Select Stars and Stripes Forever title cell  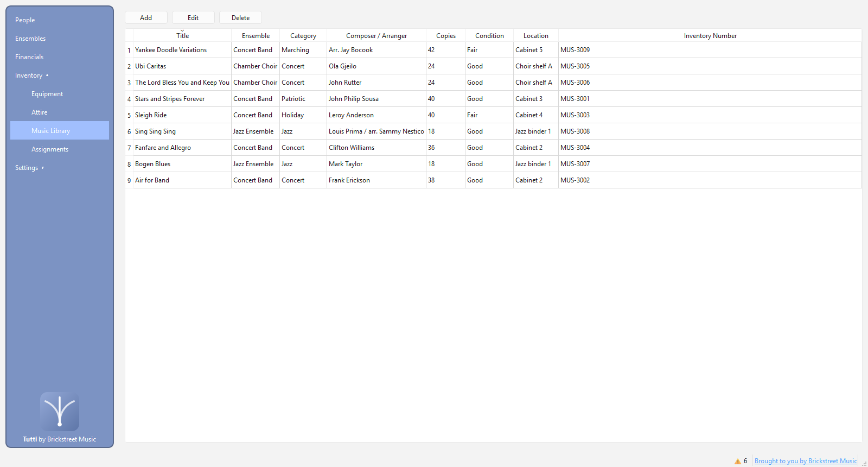182,99
